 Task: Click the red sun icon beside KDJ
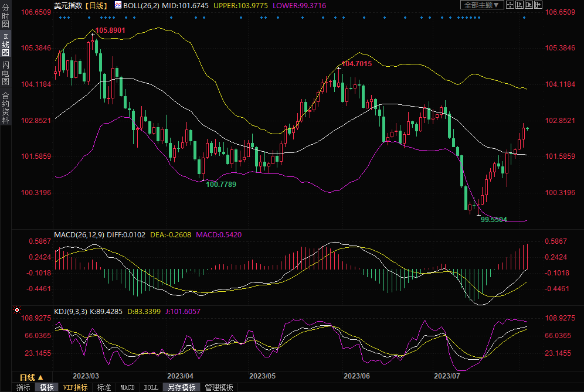tap(17, 310)
